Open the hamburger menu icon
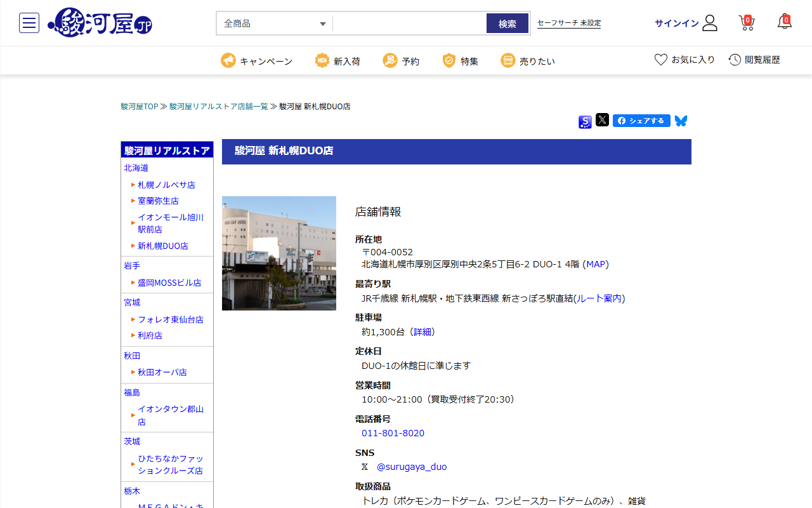This screenshot has height=508, width=812. click(29, 23)
